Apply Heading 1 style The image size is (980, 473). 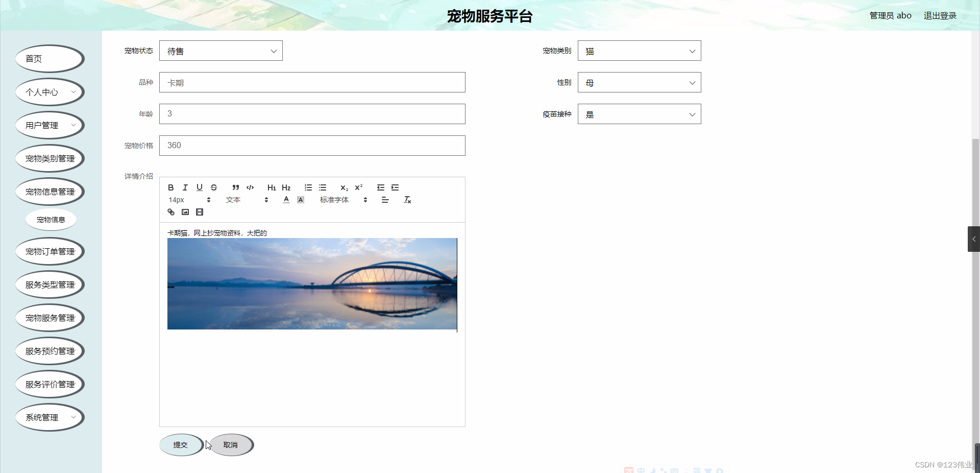(x=272, y=187)
